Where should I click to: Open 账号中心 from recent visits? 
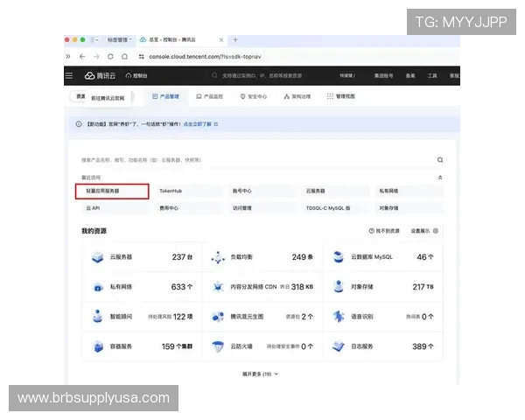[x=262, y=191]
